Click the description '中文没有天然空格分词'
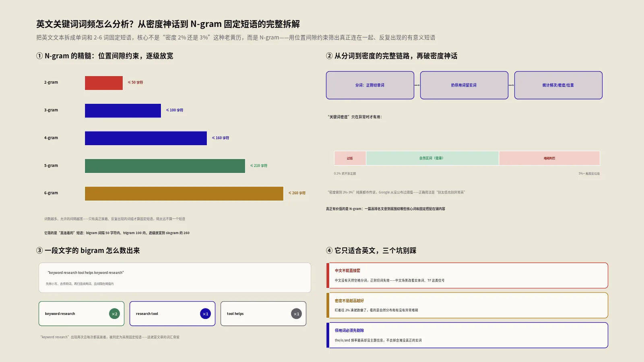 [x=390, y=280]
